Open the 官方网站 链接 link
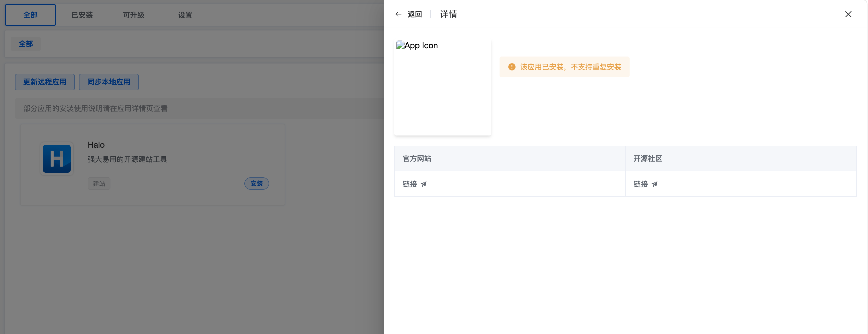This screenshot has height=334, width=868. click(414, 184)
